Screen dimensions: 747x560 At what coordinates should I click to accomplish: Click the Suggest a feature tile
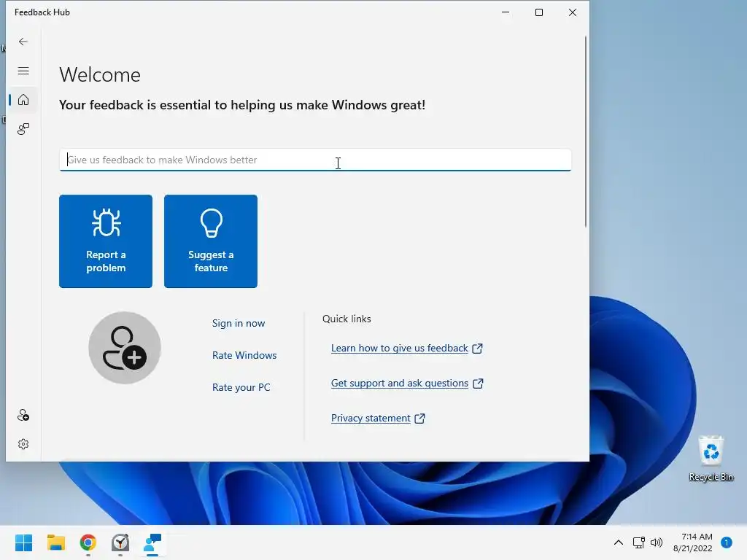coord(211,241)
